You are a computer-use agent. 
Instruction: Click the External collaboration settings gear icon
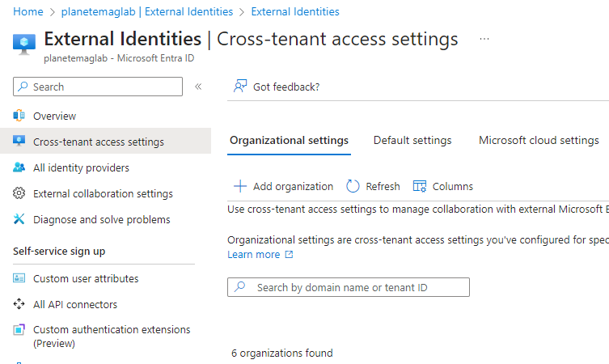(19, 193)
